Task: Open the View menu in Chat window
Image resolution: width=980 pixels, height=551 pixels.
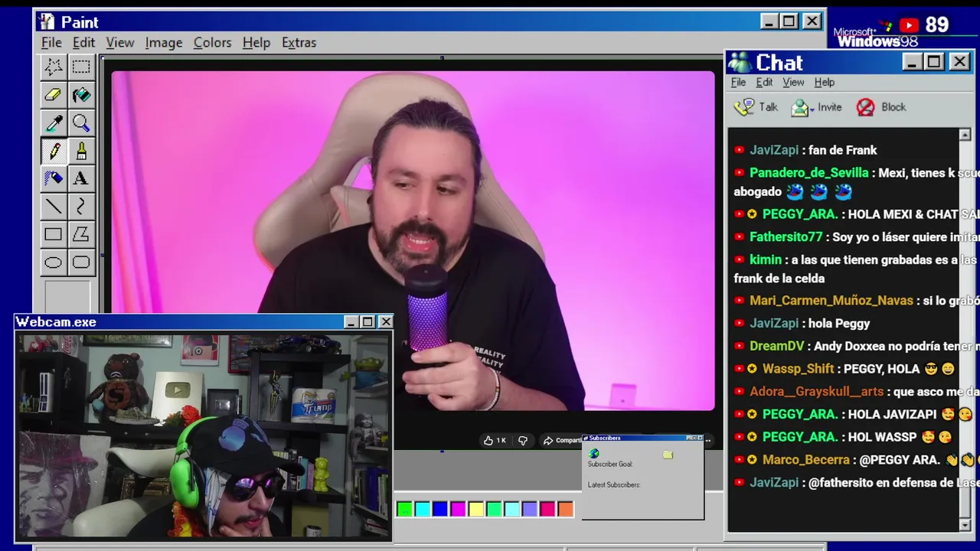Action: 793,82
